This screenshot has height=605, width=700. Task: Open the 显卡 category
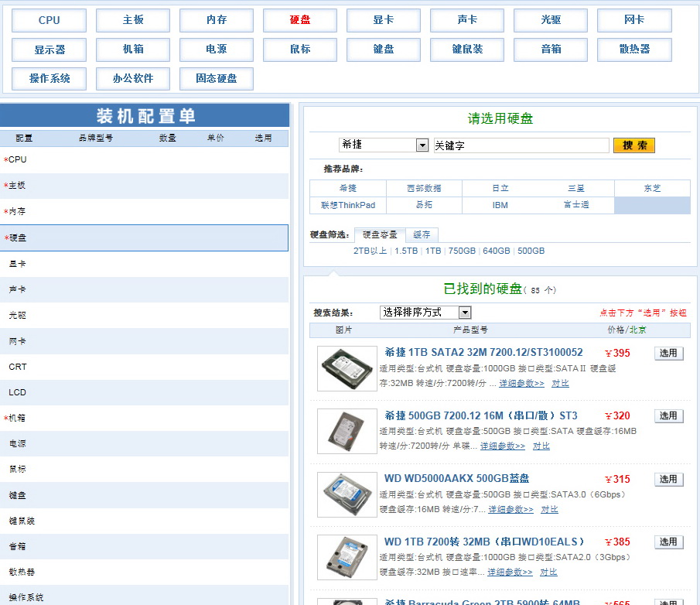[384, 20]
